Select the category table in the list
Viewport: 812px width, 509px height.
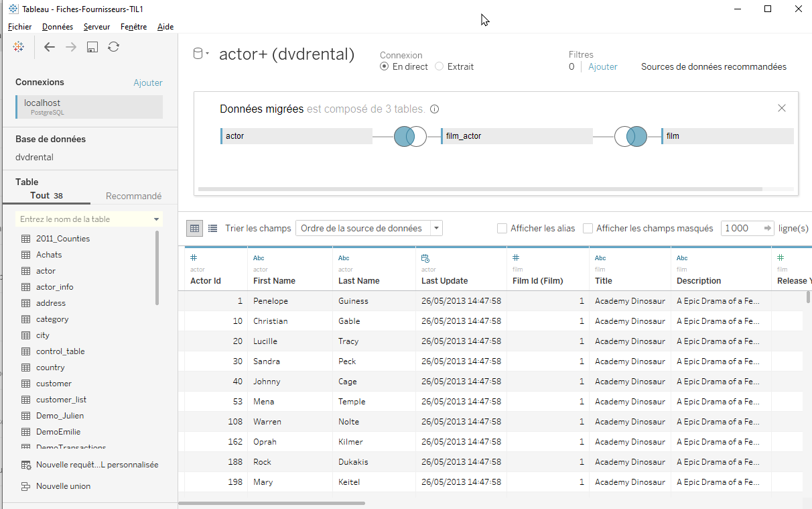coord(52,319)
